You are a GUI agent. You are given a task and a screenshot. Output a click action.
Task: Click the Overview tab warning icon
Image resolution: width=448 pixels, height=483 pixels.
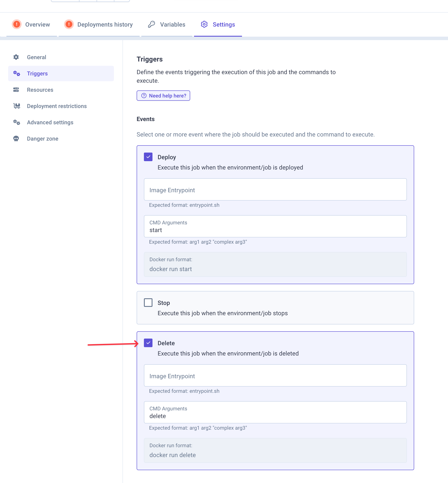16,24
